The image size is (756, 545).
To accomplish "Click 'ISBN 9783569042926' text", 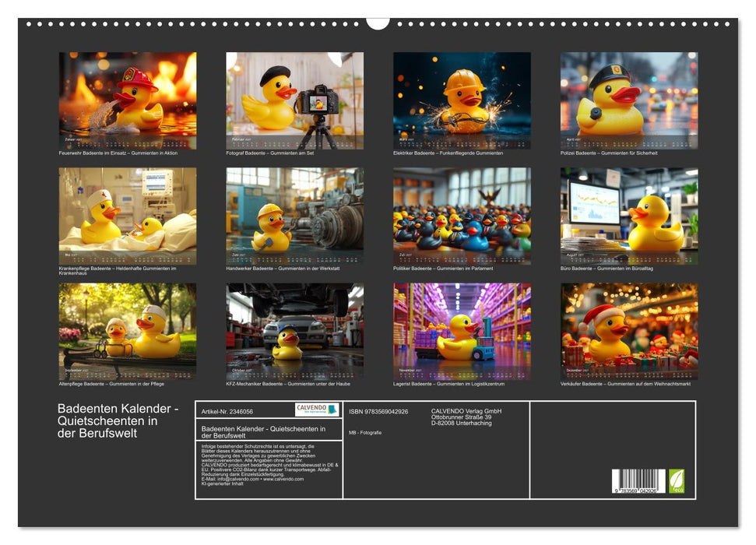I will (378, 411).
